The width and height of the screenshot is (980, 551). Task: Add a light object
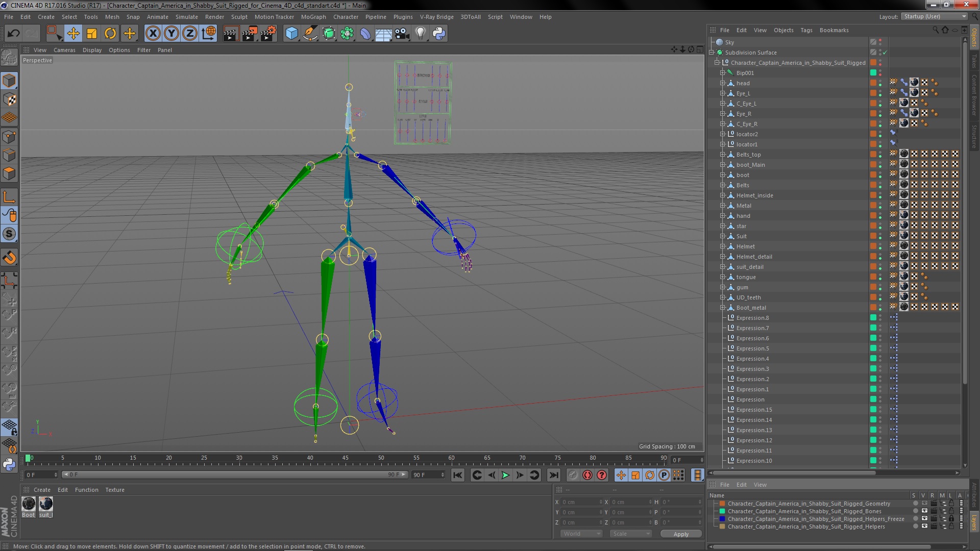(x=420, y=34)
